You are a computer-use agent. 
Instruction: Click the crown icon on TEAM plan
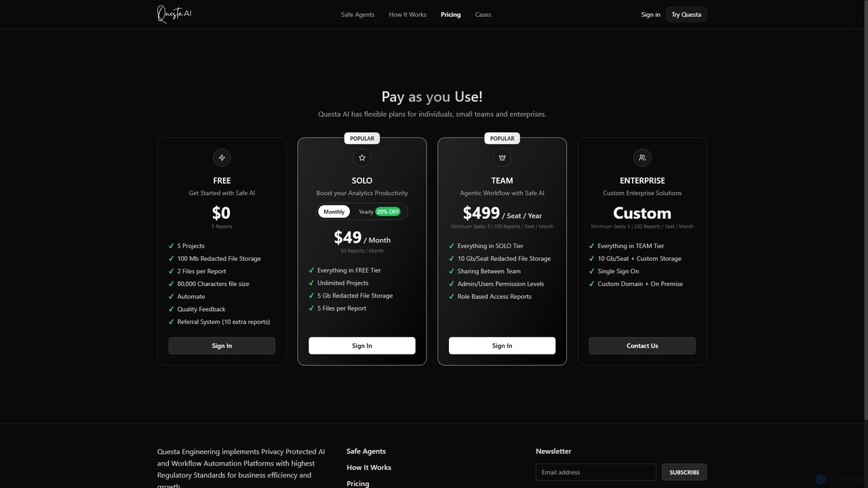[x=502, y=158]
